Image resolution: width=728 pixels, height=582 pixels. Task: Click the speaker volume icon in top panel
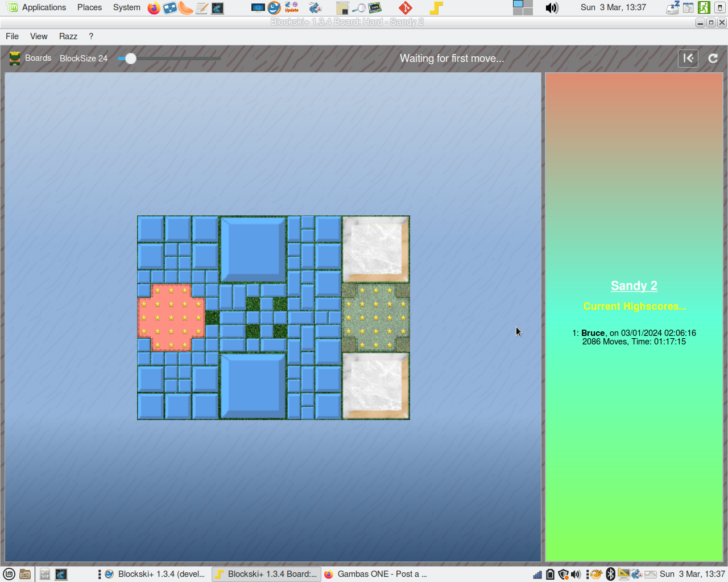pyautogui.click(x=552, y=8)
